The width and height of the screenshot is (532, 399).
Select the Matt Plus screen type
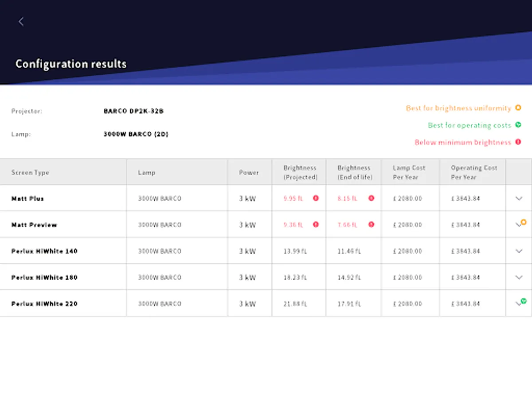pos(27,199)
